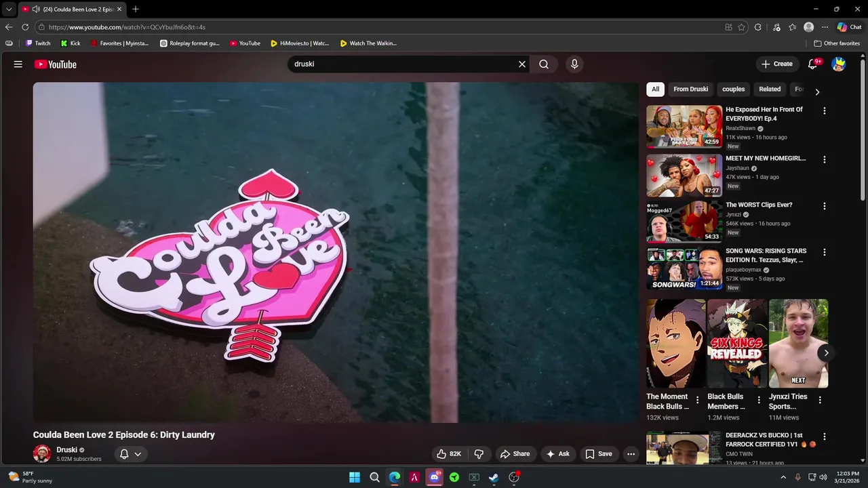868x488 pixels.
Task: Open options for Jynxzi Tries Sports short
Action: 820,400
